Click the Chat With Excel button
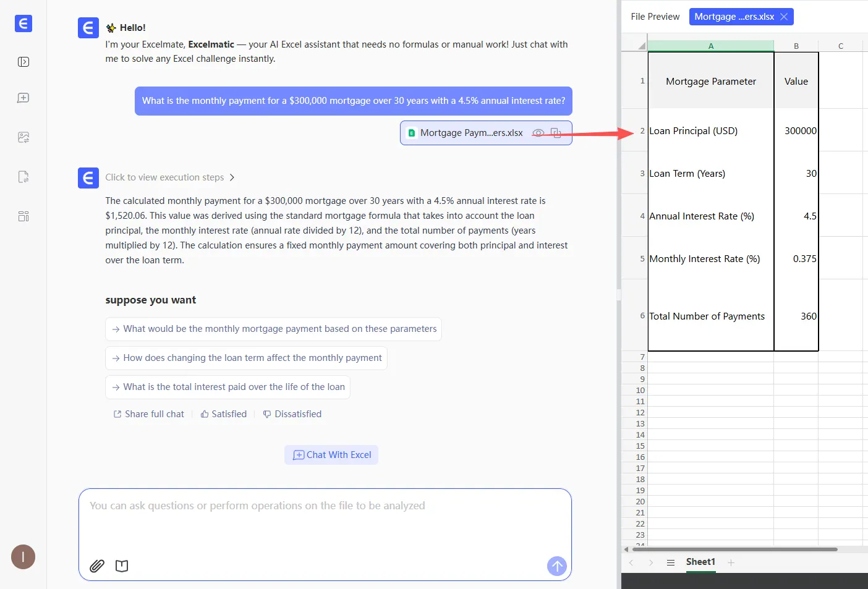The width and height of the screenshot is (868, 589). point(331,455)
